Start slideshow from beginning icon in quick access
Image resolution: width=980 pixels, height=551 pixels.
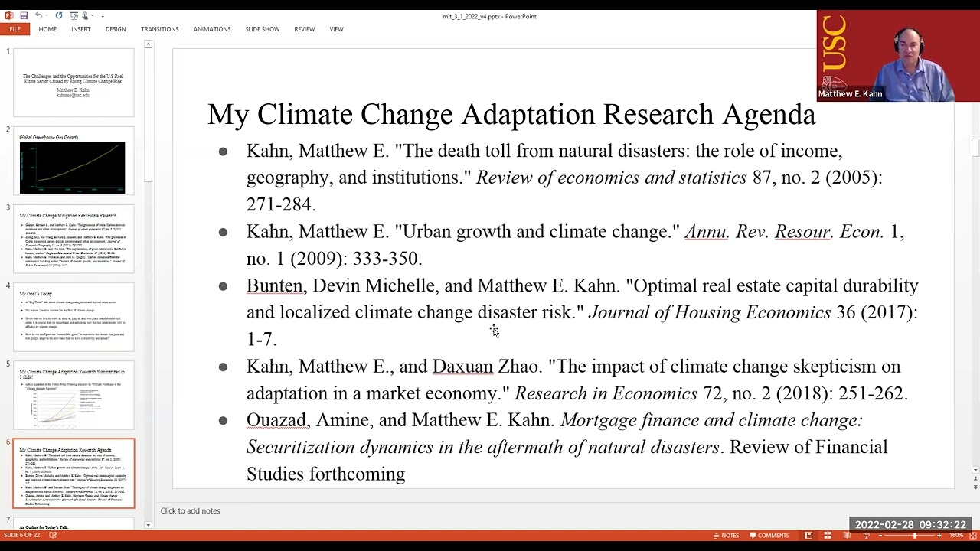tap(74, 15)
